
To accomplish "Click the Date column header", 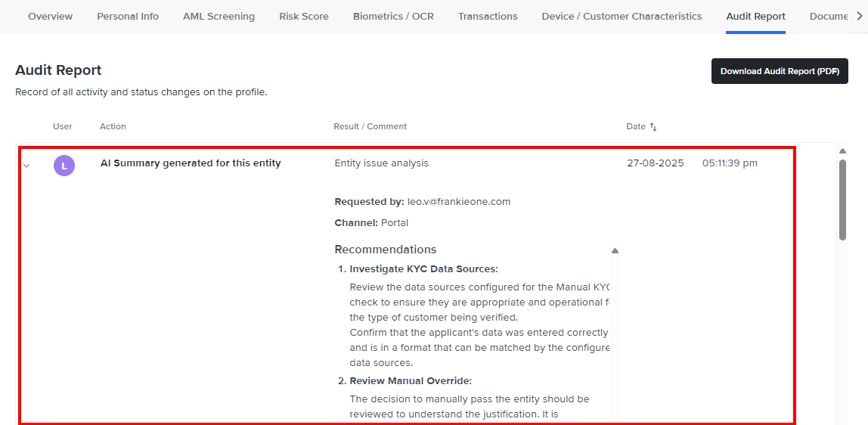I will pyautogui.click(x=636, y=126).
